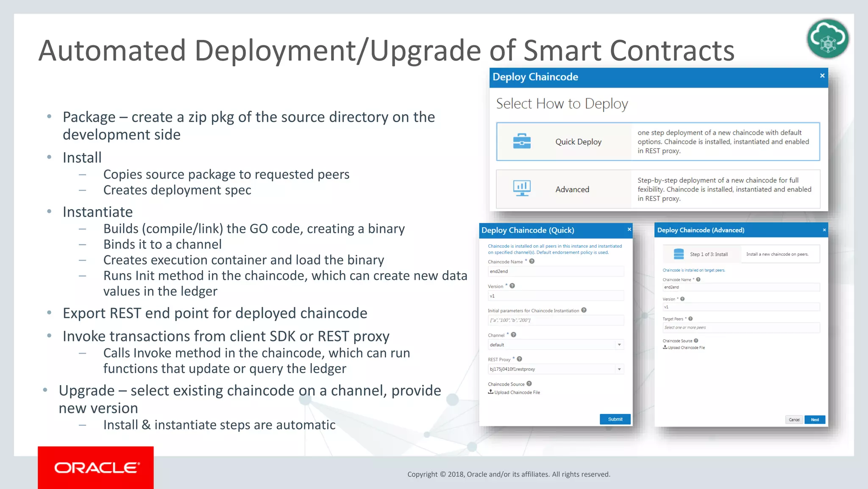The height and width of the screenshot is (489, 868).
Task: Click the green cloud blockchain logo
Action: (828, 39)
